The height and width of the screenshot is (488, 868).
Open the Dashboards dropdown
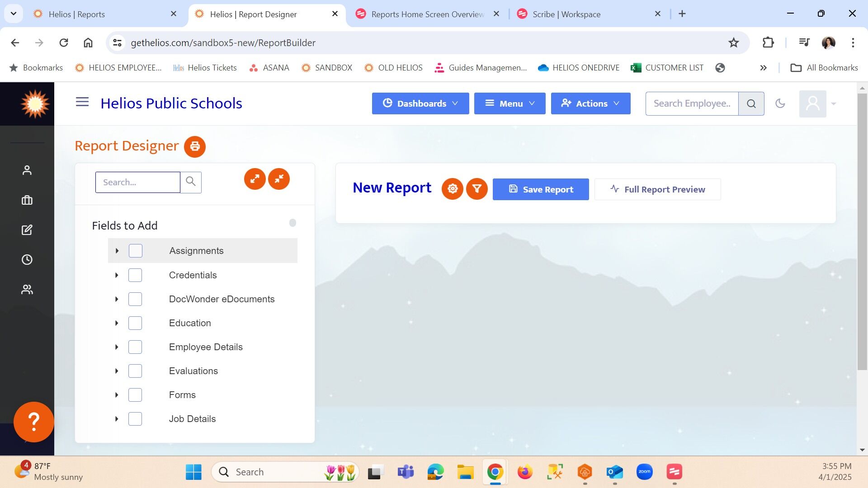point(420,103)
